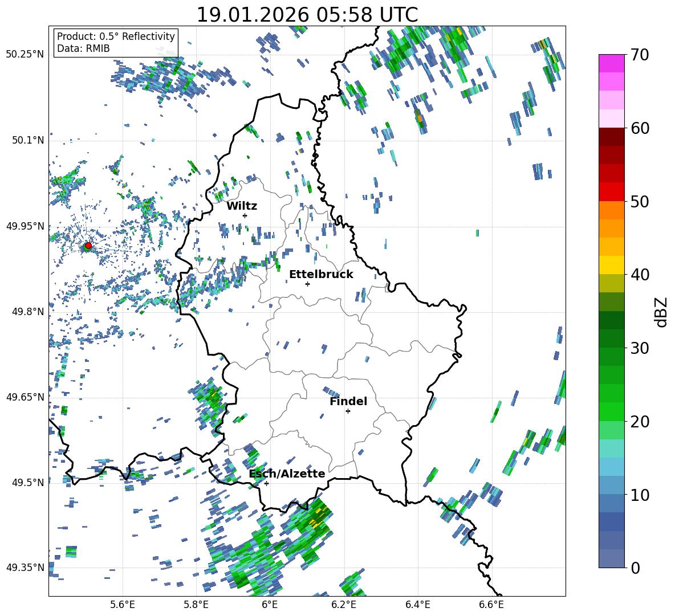Screen dimensions: 675x616
Task: Click the 60 colorbar tick label
Action: click(x=640, y=128)
